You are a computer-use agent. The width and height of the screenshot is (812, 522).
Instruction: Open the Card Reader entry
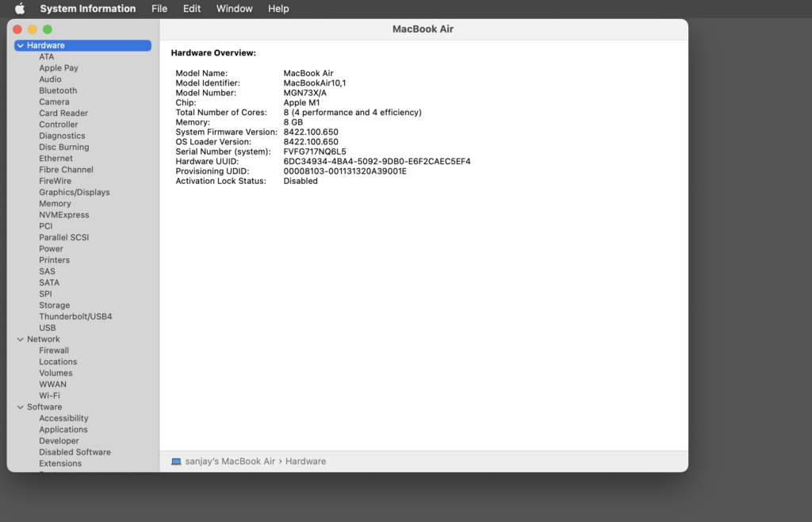[63, 113]
